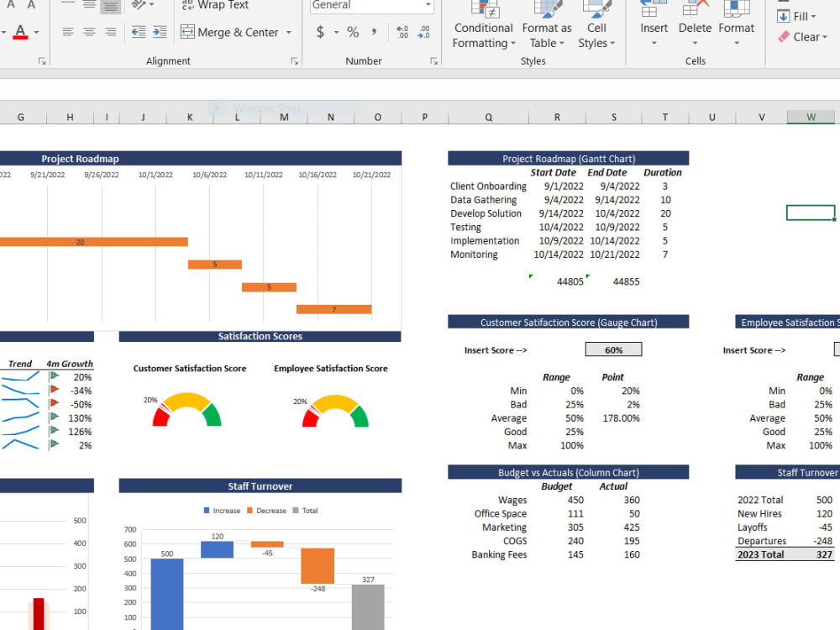
Task: Expand the Format cells dropdown arrow
Action: [x=736, y=43]
